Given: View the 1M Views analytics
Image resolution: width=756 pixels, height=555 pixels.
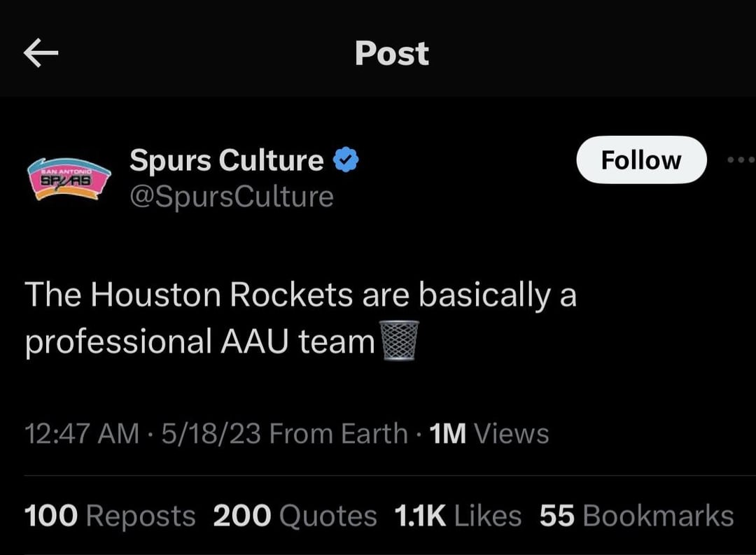Looking at the screenshot, I should [x=489, y=434].
